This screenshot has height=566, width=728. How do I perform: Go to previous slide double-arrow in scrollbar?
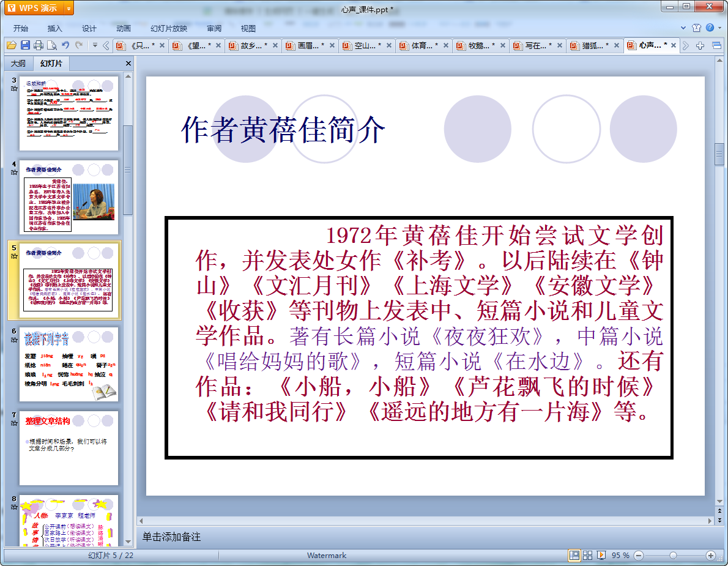pyautogui.click(x=719, y=511)
